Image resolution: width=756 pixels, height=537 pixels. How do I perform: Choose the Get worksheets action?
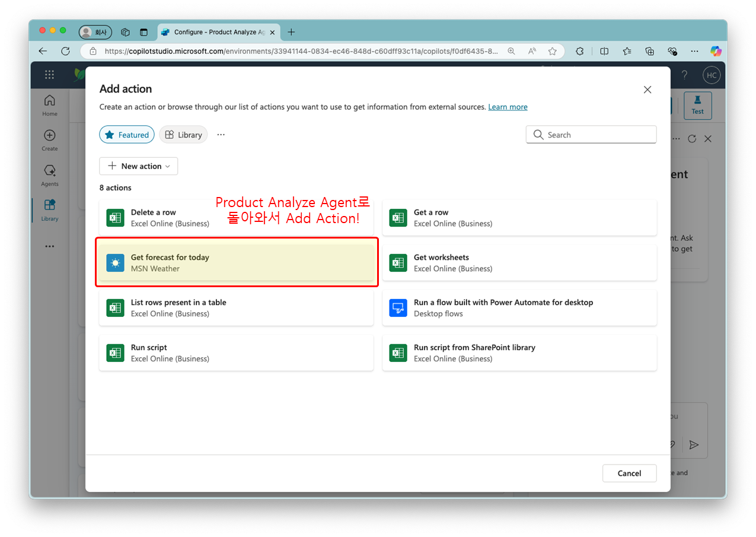519,263
